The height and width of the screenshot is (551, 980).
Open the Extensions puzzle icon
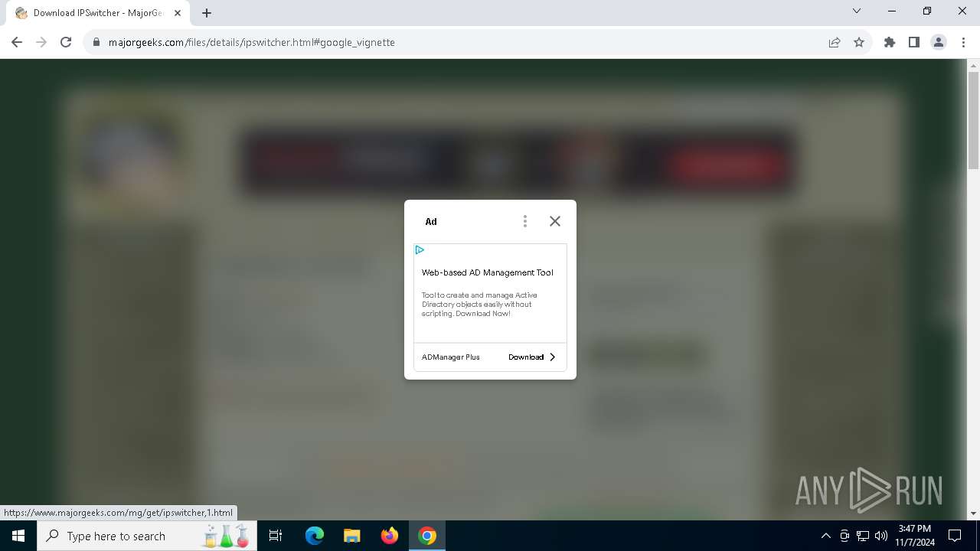coord(890,42)
